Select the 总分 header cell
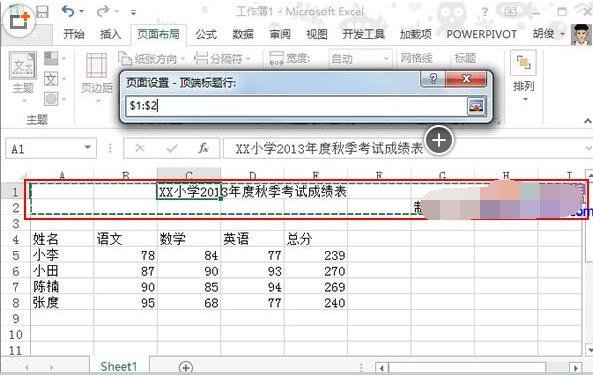This screenshot has height=375, width=593. (316, 239)
